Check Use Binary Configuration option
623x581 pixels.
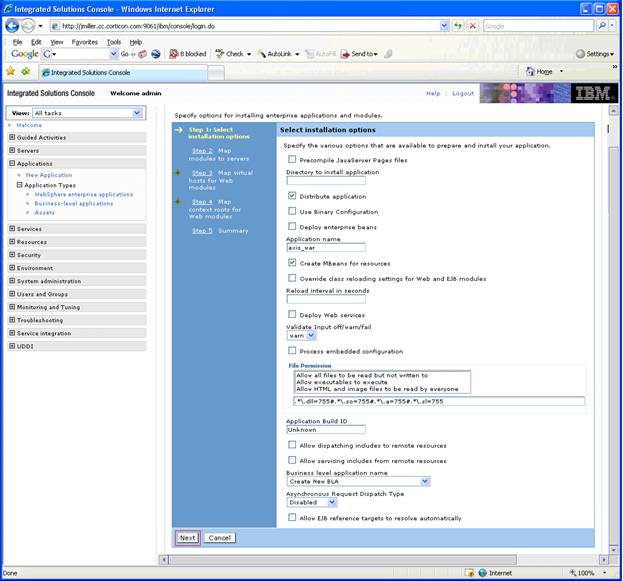pyautogui.click(x=292, y=211)
